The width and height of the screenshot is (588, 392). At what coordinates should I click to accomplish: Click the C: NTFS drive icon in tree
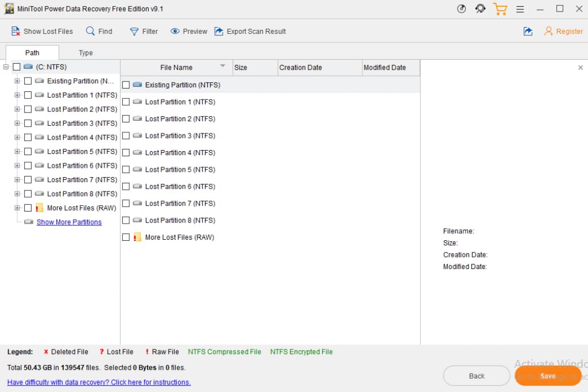click(x=28, y=67)
